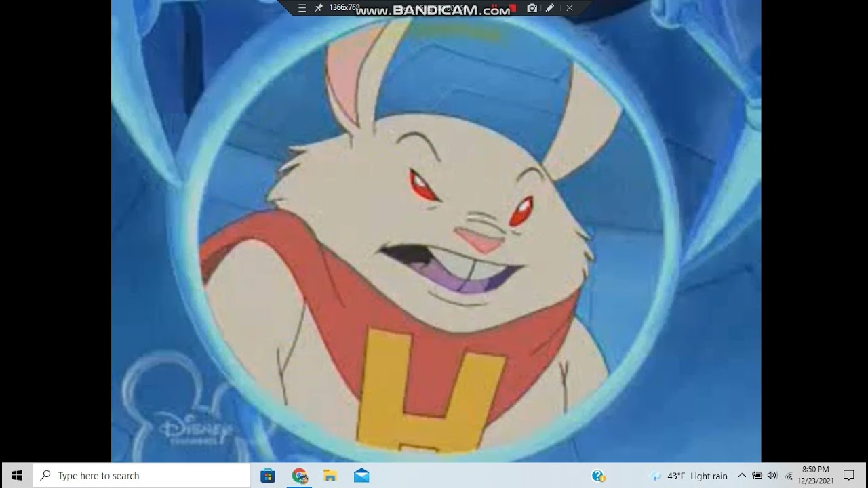Launch Microsoft Store from the taskbar
Viewport: 868px width, 488px height.
pyautogui.click(x=268, y=476)
